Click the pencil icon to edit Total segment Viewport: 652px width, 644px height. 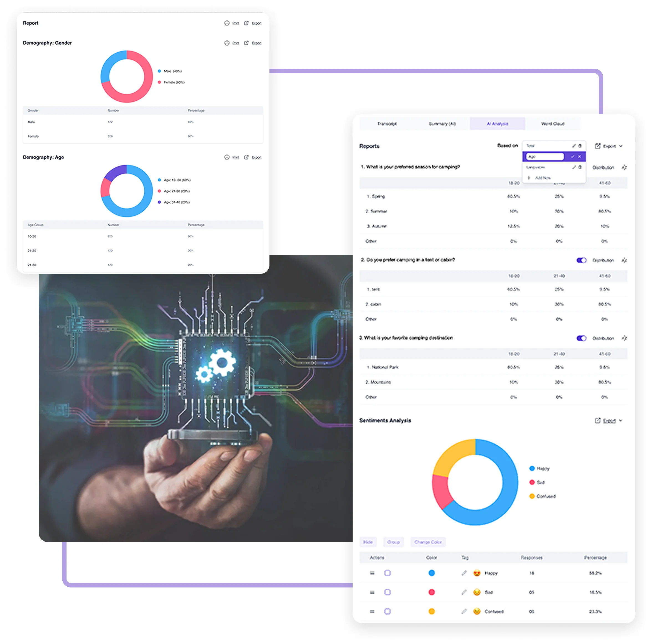574,146
